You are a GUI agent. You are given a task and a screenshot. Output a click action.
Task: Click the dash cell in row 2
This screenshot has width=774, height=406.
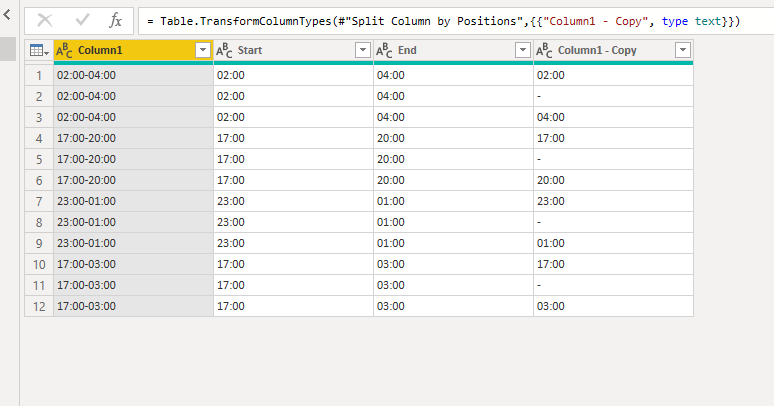click(x=613, y=96)
